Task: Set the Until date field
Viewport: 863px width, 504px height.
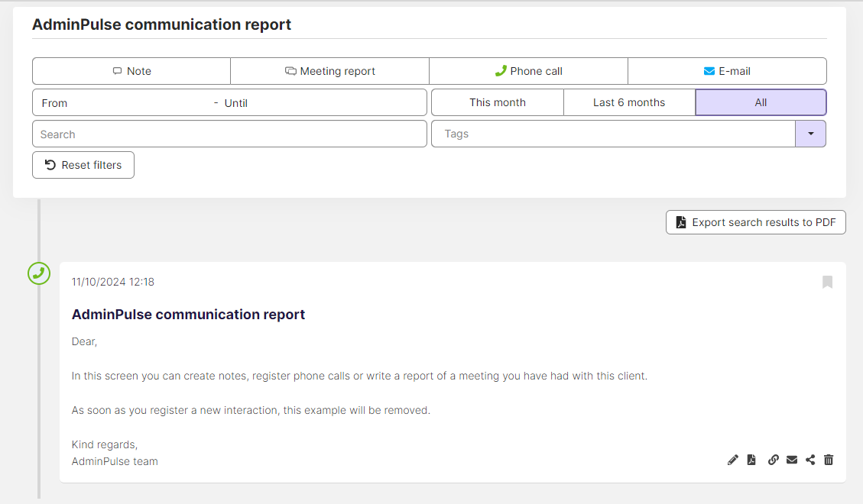Action: (x=322, y=103)
